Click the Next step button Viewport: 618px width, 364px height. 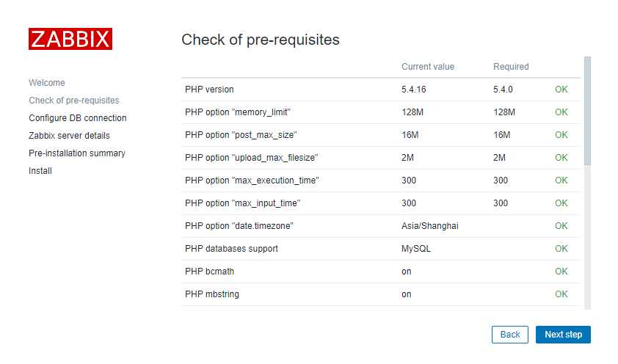pyautogui.click(x=563, y=335)
